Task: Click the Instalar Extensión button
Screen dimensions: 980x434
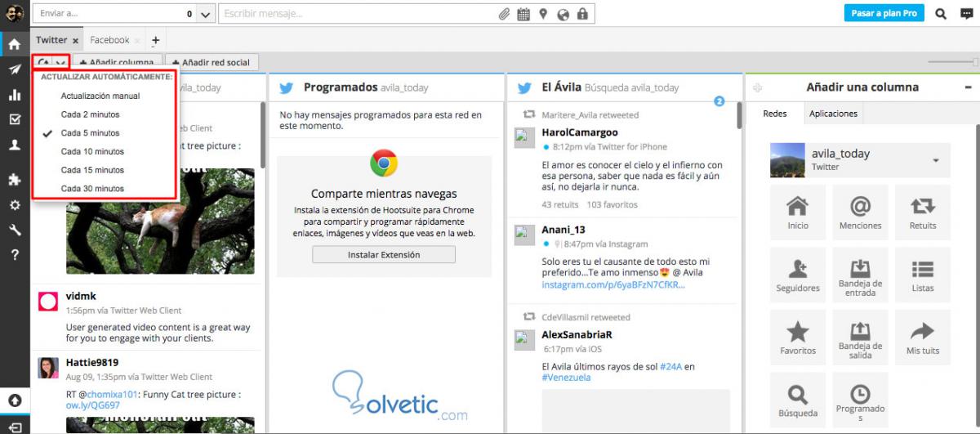Action: tap(384, 255)
